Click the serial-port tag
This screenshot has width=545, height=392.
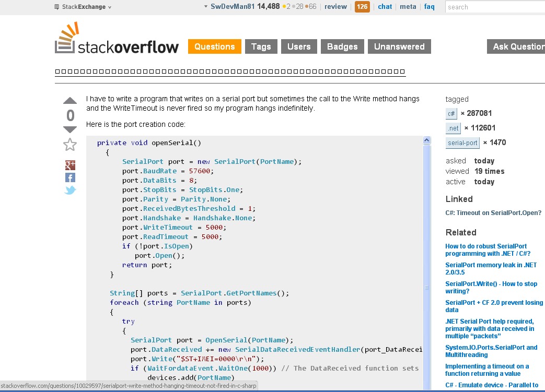coord(462,142)
